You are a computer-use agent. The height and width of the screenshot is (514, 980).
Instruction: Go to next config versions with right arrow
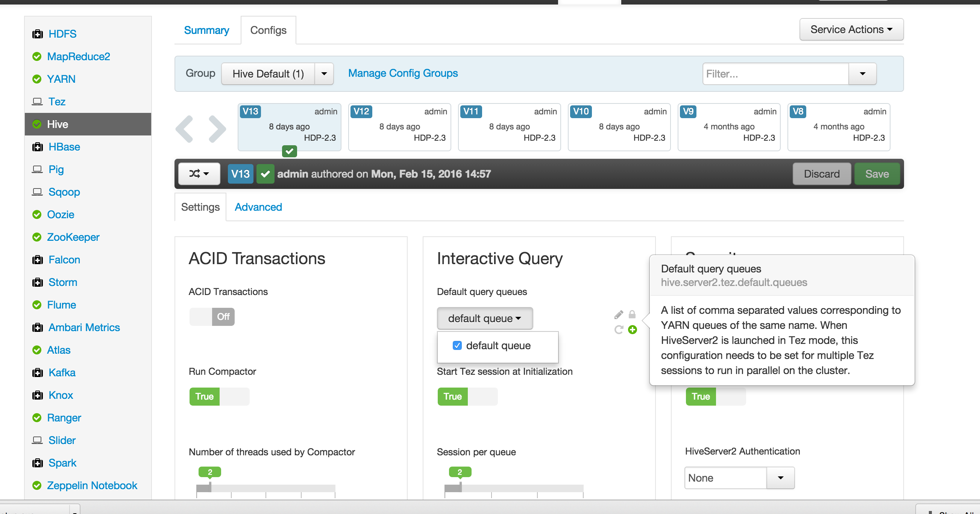coord(217,129)
